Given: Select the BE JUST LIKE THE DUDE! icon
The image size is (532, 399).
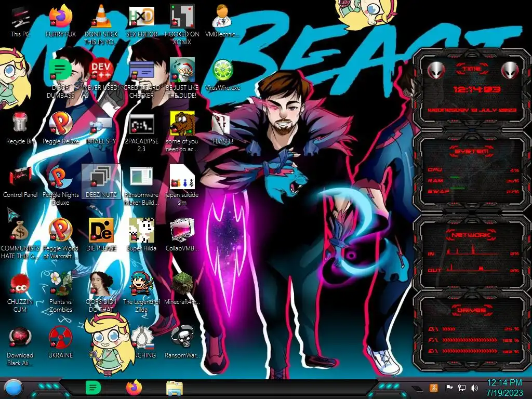Looking at the screenshot, I should pos(182,78).
